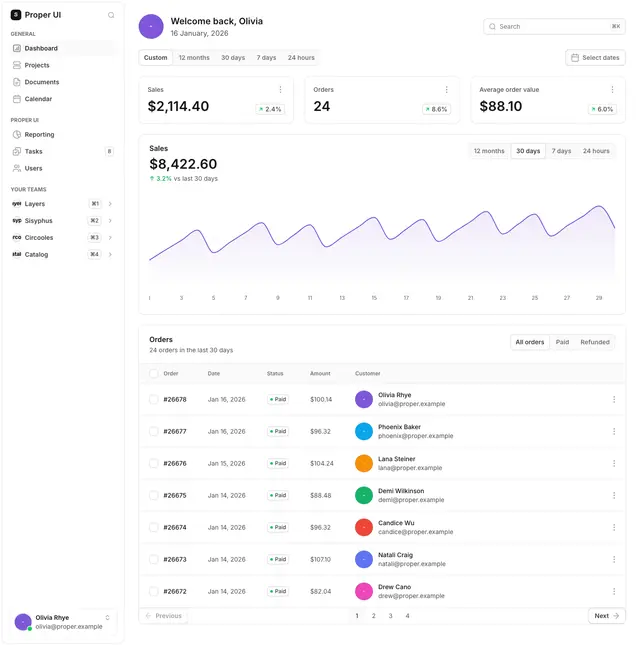Image resolution: width=640 pixels, height=645 pixels.
Task: Expand the Catalog team chevron
Action: point(110,254)
